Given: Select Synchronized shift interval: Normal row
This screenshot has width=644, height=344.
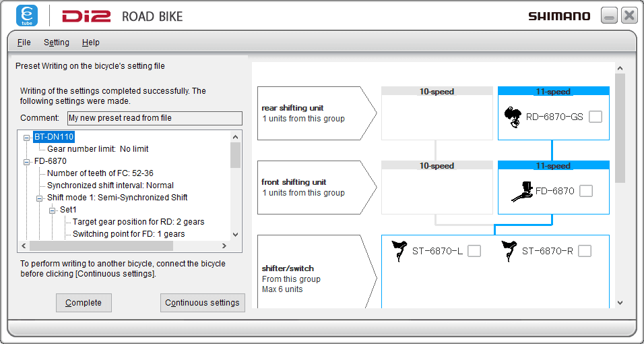Looking at the screenshot, I should [110, 185].
